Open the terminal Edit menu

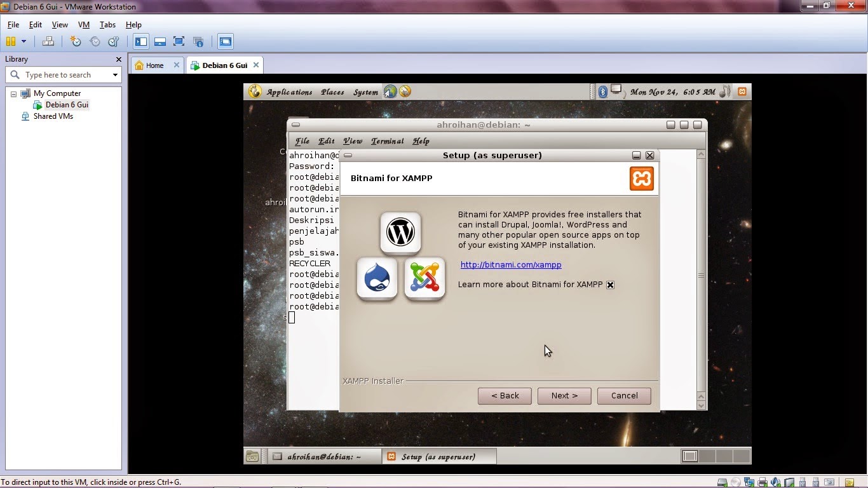(326, 141)
